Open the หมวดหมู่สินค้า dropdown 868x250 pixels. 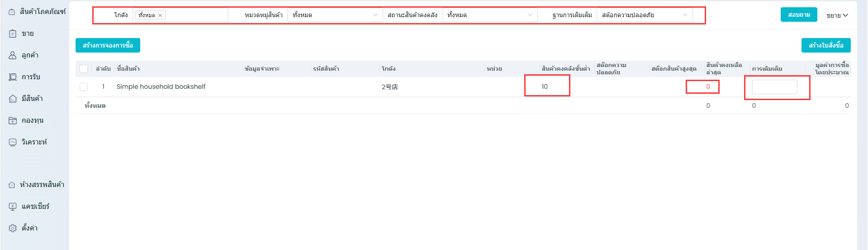click(335, 15)
